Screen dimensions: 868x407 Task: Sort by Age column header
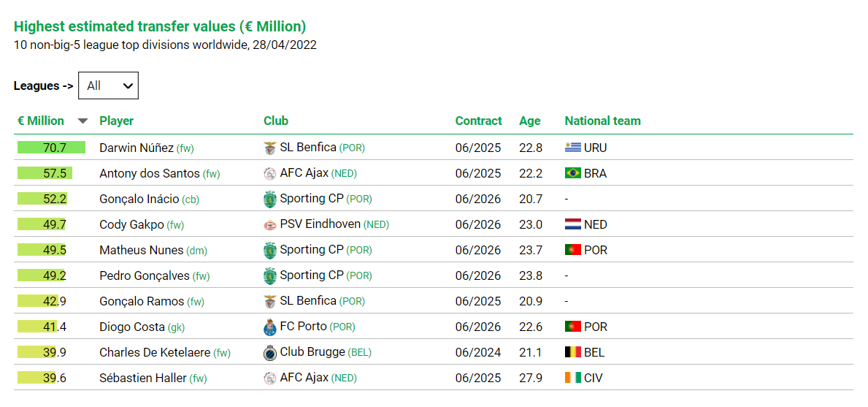(x=529, y=121)
